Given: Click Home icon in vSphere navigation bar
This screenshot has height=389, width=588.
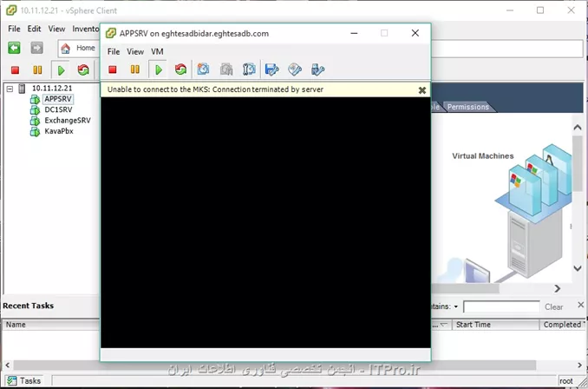Looking at the screenshot, I should (x=66, y=48).
